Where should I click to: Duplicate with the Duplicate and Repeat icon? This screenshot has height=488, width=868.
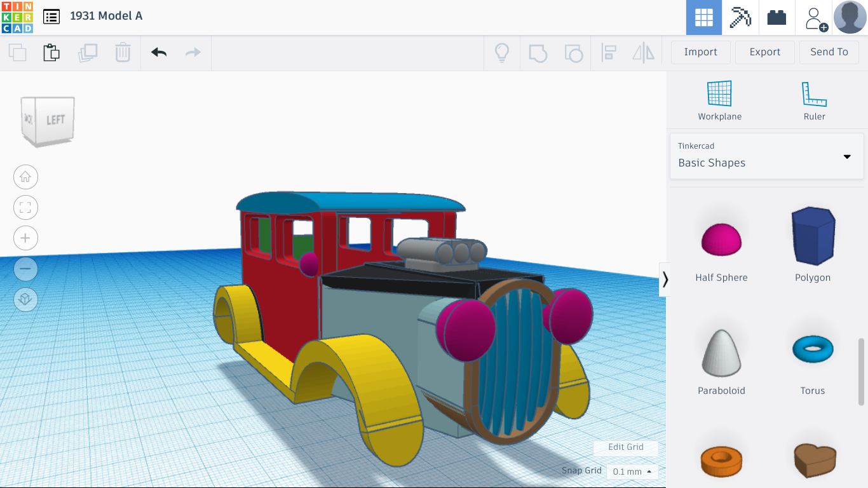(x=88, y=53)
